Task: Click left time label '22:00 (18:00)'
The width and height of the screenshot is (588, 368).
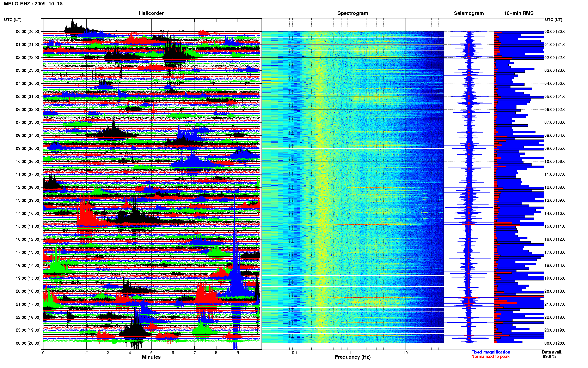Action: click(28, 317)
